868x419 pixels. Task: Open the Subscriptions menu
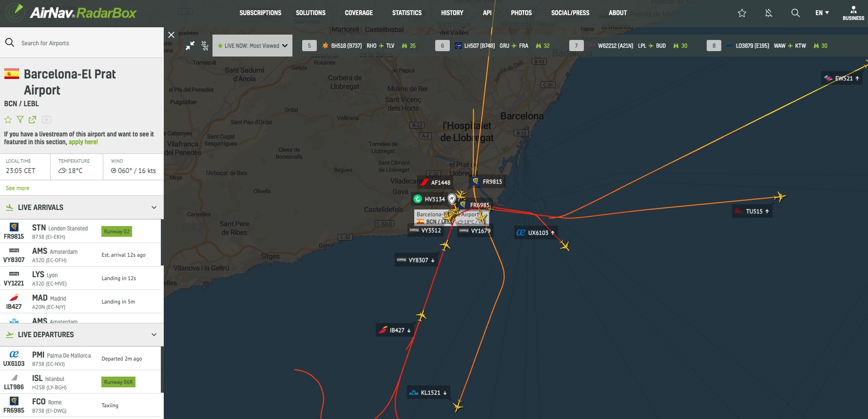pos(260,13)
